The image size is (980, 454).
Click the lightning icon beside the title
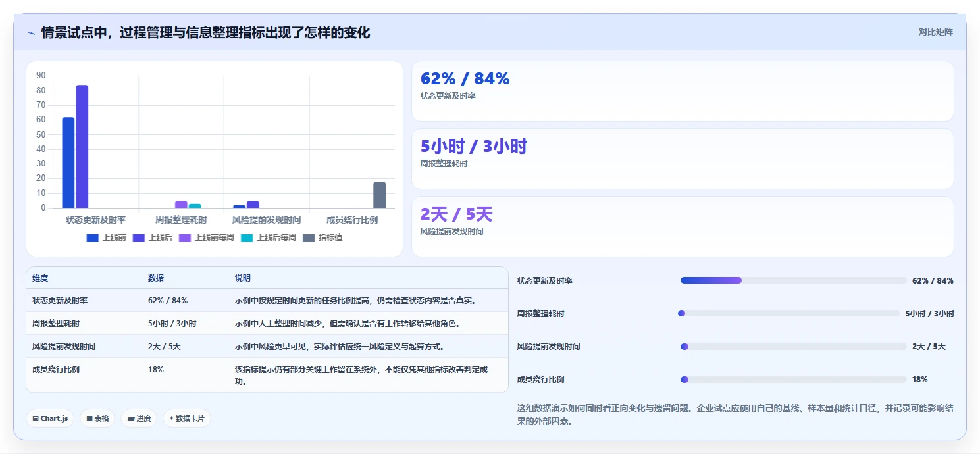click(x=32, y=33)
